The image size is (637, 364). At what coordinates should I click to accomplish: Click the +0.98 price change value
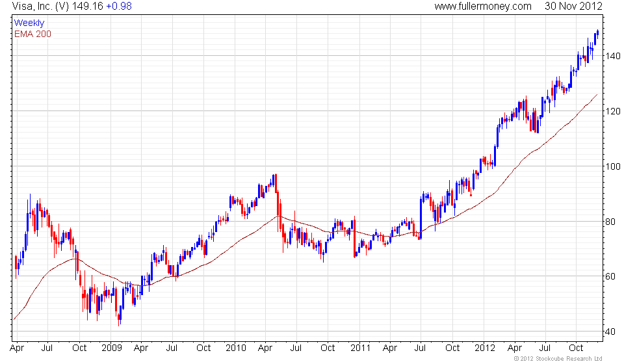click(118, 6)
